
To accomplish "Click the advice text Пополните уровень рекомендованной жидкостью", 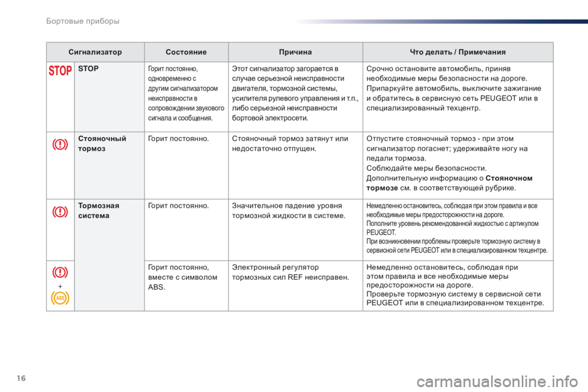I will tap(452, 228).
